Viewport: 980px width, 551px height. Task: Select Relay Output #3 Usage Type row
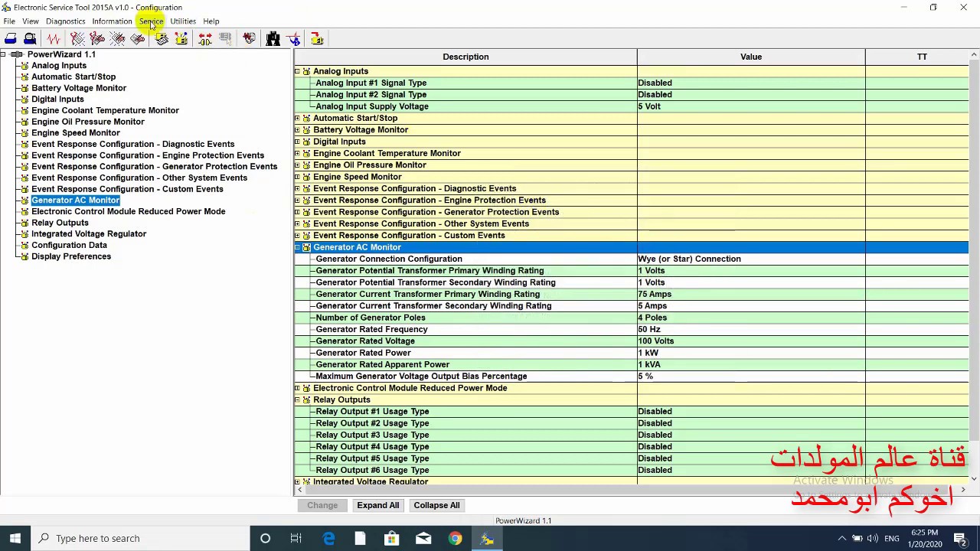[631, 435]
